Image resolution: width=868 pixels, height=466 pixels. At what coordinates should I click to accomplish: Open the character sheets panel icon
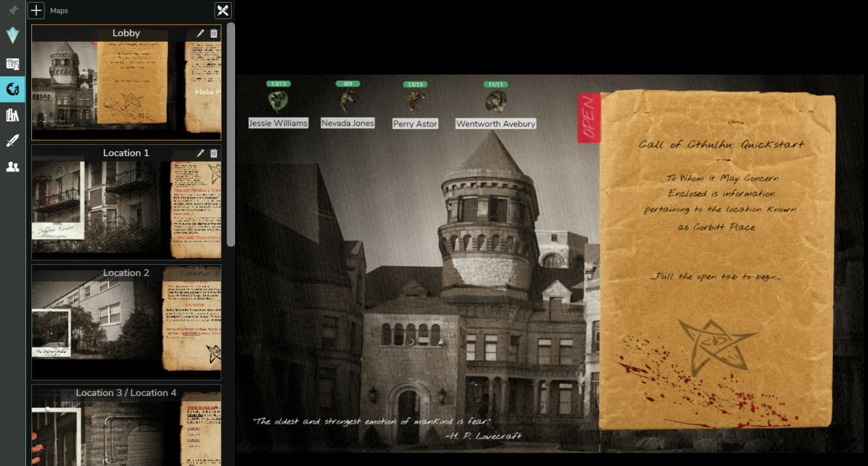coord(12,63)
